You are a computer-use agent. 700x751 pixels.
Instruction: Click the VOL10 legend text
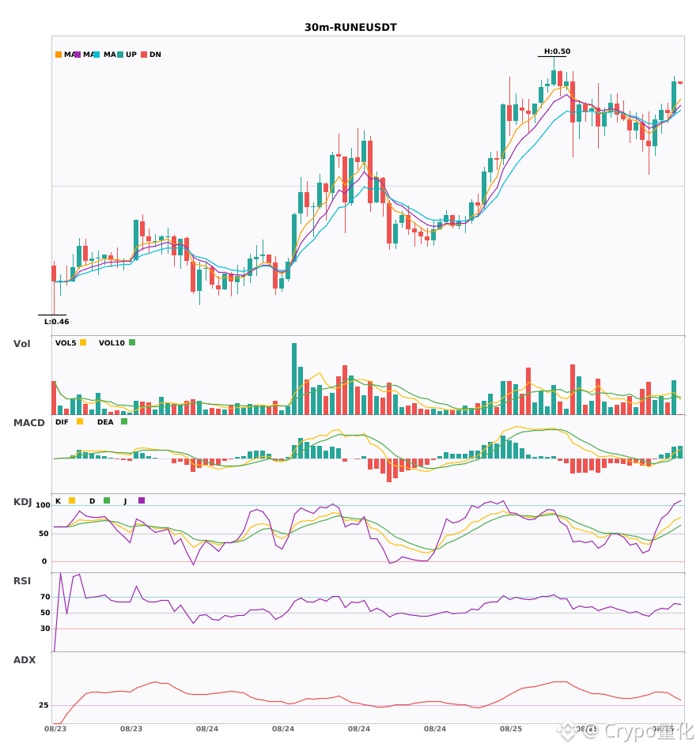112,343
